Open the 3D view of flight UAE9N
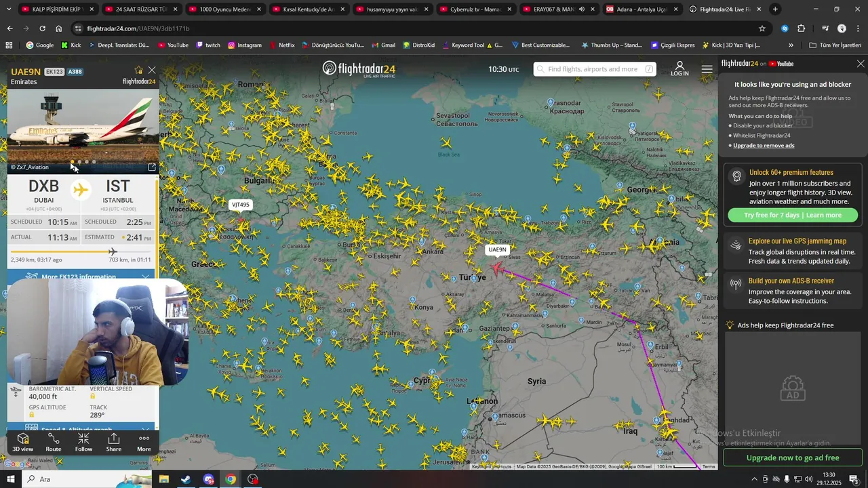 pos(22,442)
